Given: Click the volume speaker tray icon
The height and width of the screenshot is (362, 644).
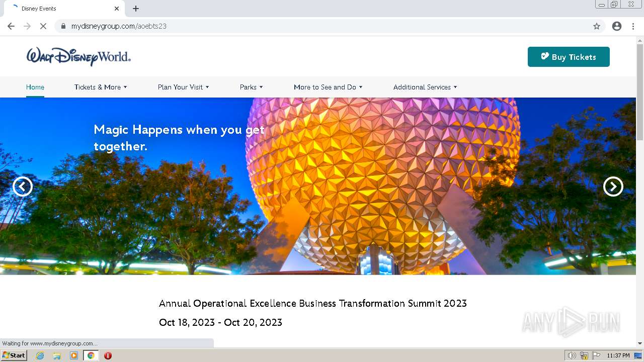Looking at the screenshot, I should [572, 355].
